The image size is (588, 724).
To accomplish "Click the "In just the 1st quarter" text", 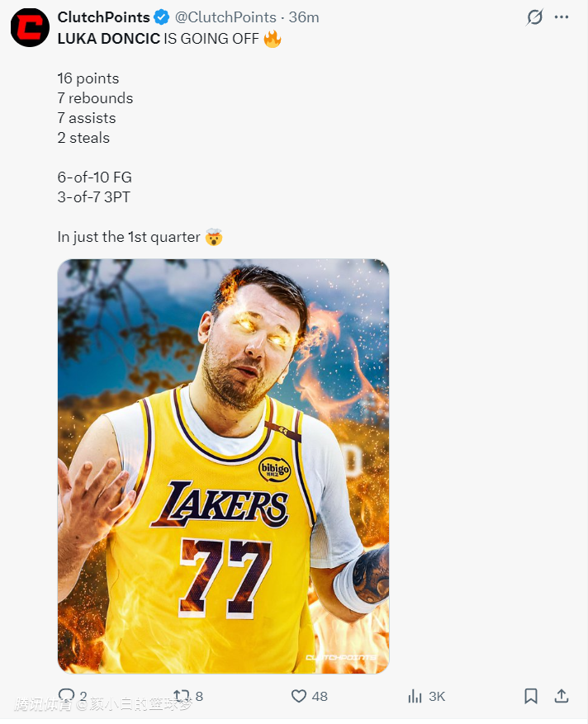I will click(x=128, y=237).
